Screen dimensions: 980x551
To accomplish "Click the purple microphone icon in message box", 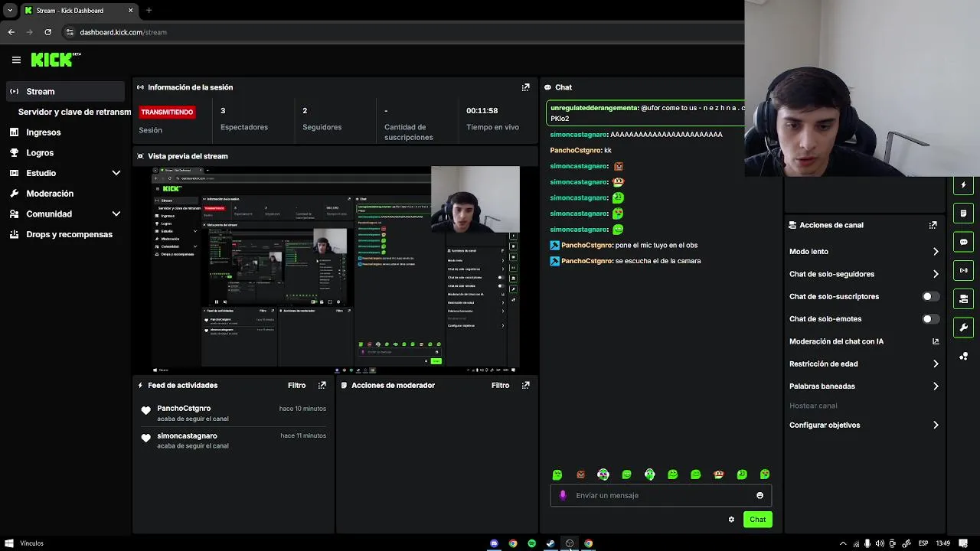I will click(563, 495).
